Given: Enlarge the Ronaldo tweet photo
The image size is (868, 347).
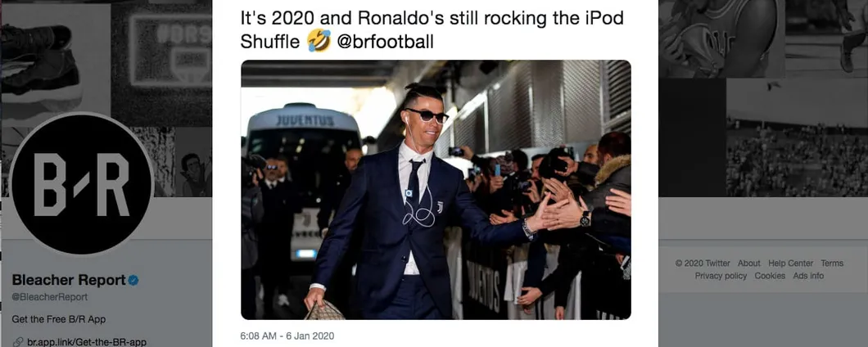Looking at the screenshot, I should (436, 190).
